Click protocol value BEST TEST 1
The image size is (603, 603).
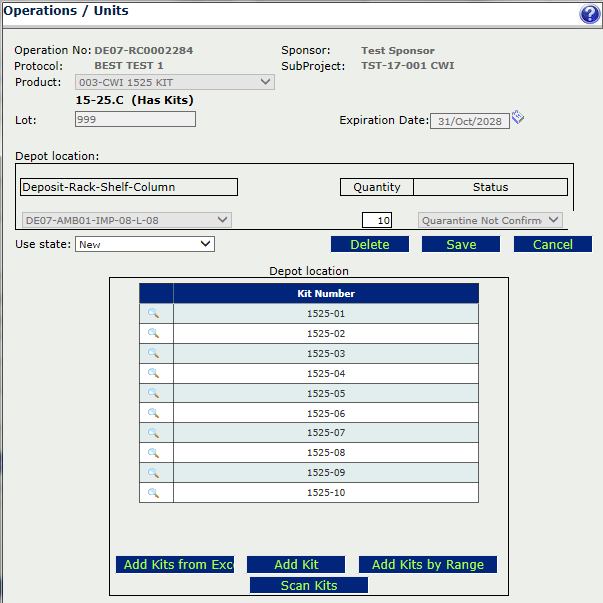129,66
